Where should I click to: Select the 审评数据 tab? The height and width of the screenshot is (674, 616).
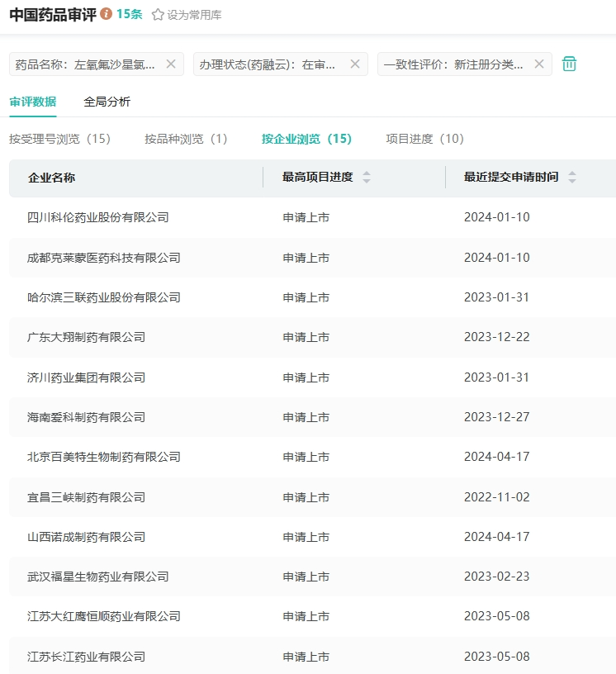[33, 102]
